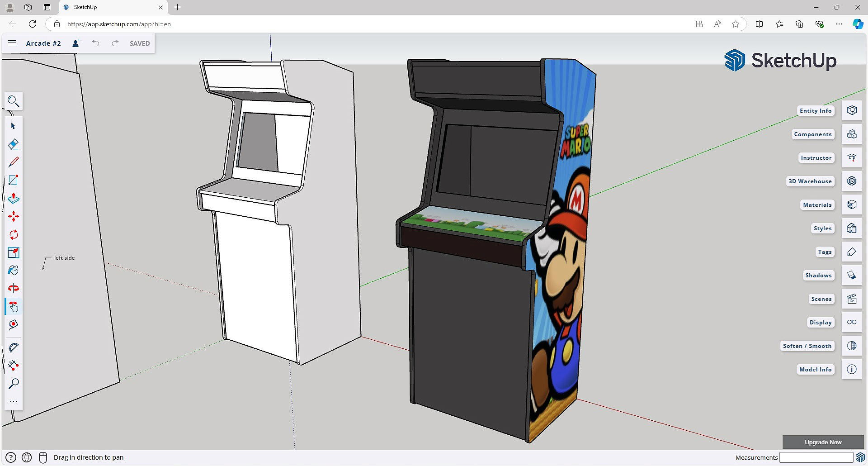
Task: Select the Rotate tool
Action: (x=14, y=234)
